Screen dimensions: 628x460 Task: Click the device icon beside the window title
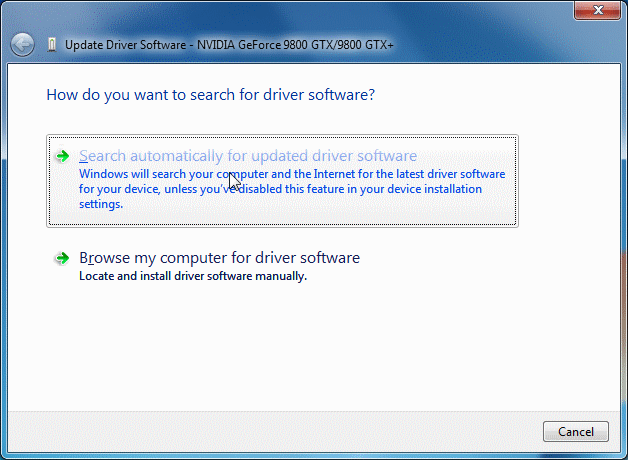pyautogui.click(x=52, y=44)
